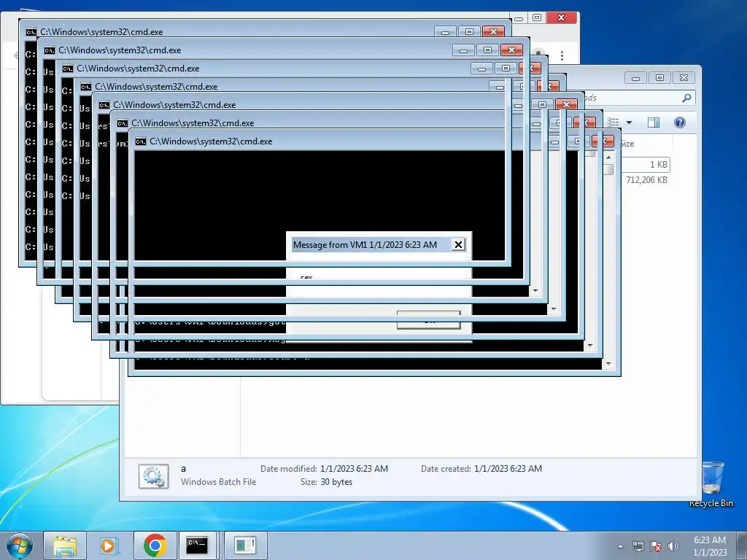Open the Windows Start menu
The width and height of the screenshot is (747, 560).
tap(19, 545)
